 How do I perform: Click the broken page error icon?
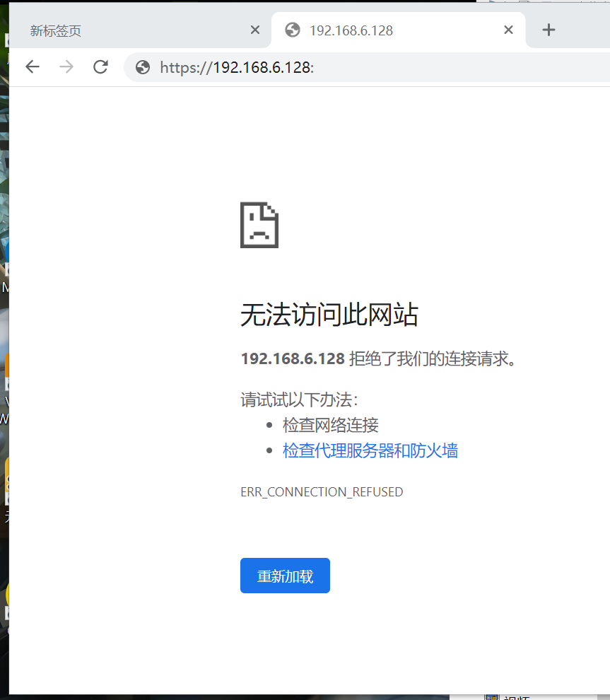click(259, 226)
